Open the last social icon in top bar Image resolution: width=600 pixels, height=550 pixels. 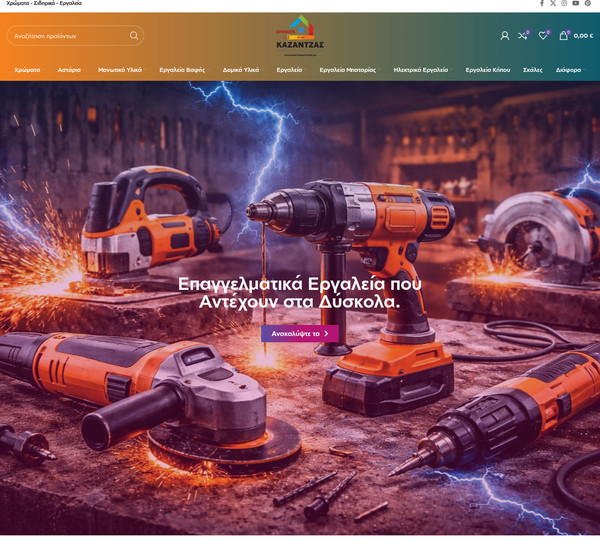pos(587,3)
